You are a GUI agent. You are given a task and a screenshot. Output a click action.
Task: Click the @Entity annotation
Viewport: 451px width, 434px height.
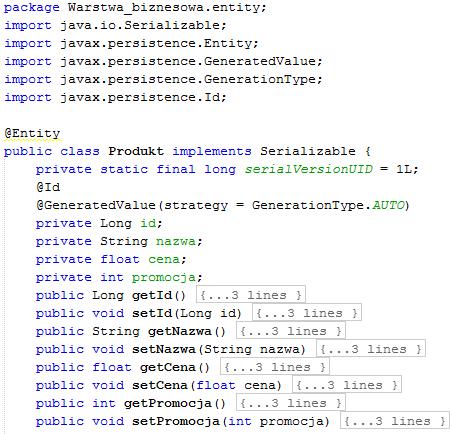click(32, 133)
